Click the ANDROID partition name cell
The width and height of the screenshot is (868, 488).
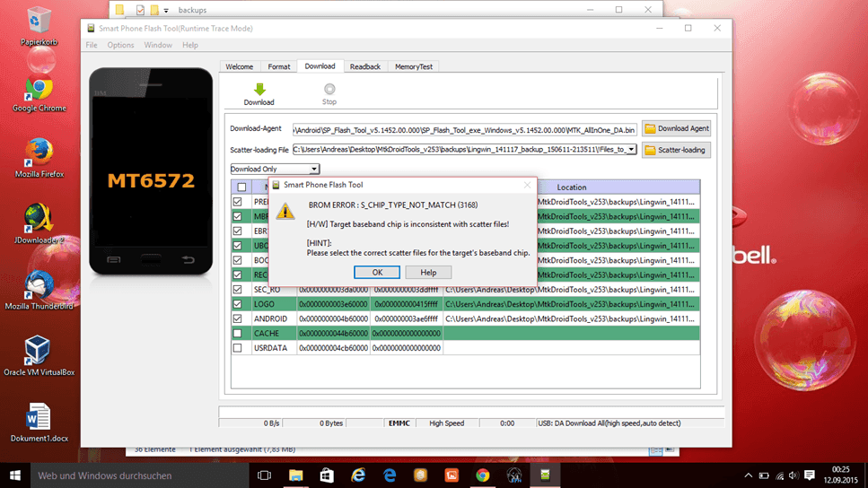(274, 318)
